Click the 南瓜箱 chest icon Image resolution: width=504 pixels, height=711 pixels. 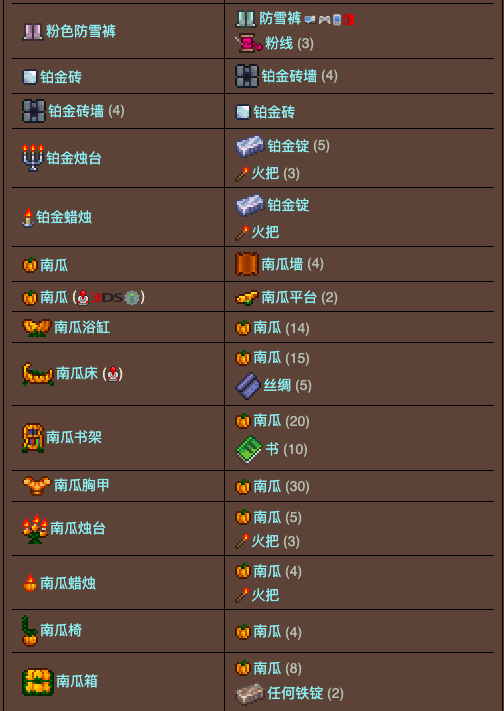pos(38,682)
